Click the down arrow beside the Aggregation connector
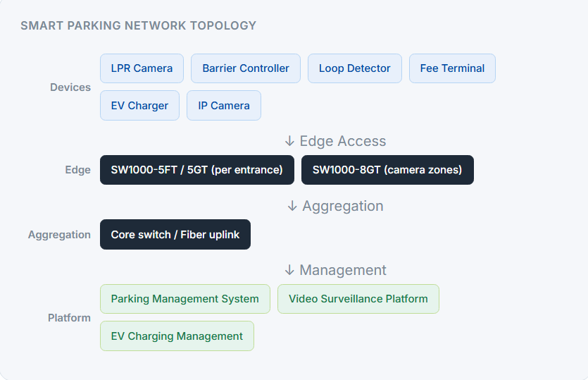Screen dimensions: 588x380 pos(292,206)
